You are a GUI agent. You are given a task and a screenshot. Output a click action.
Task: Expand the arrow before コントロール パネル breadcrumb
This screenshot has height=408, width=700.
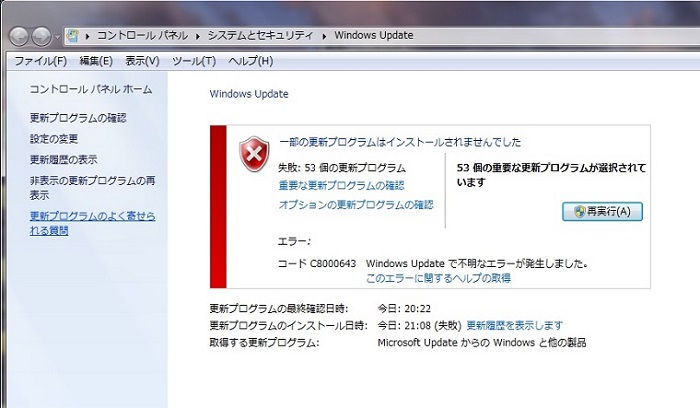tap(88, 36)
